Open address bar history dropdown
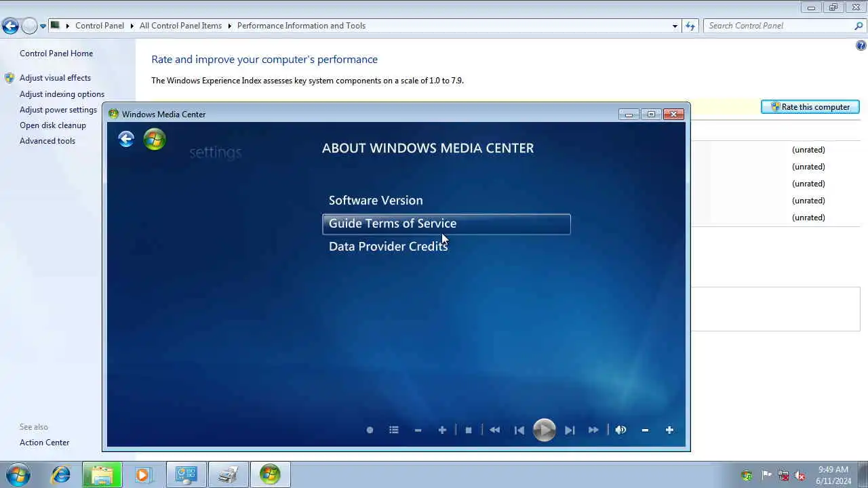This screenshot has width=868, height=488. point(675,26)
